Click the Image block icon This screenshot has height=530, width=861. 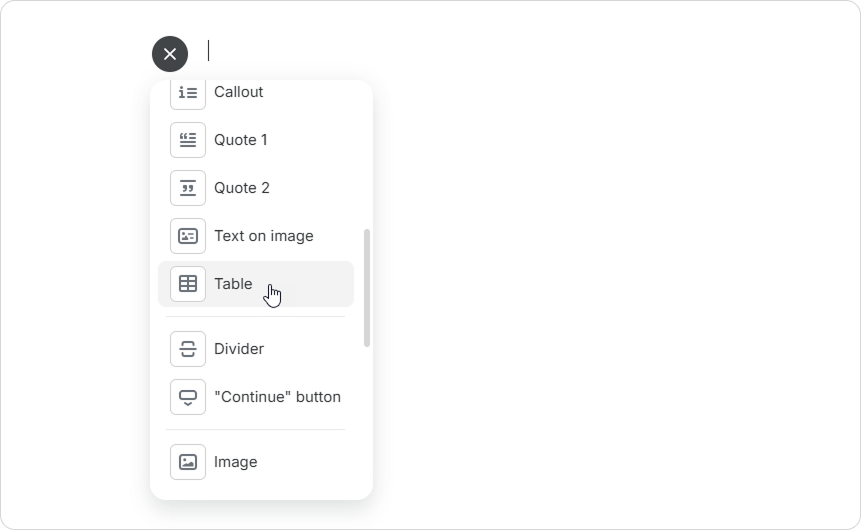coord(188,462)
